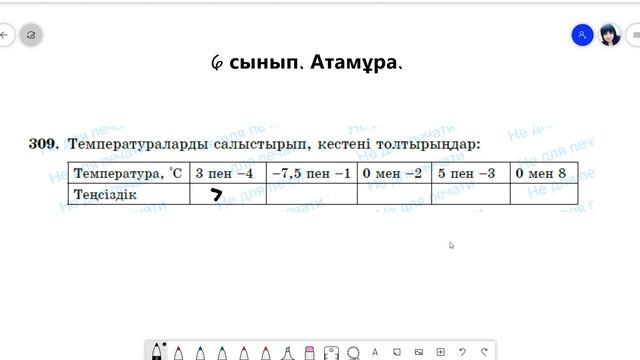Image resolution: width=640 pixels, height=360 pixels.
Task: Click the plus box add icon
Action: pyautogui.click(x=440, y=352)
